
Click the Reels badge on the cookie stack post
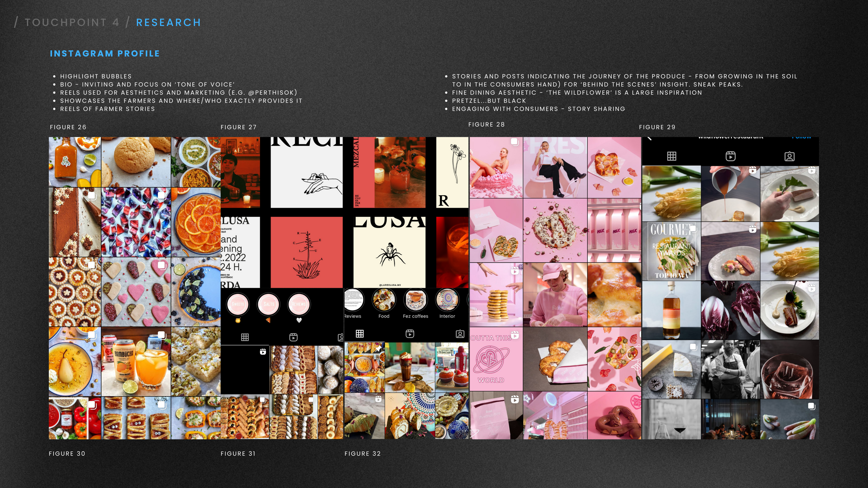pyautogui.click(x=515, y=270)
